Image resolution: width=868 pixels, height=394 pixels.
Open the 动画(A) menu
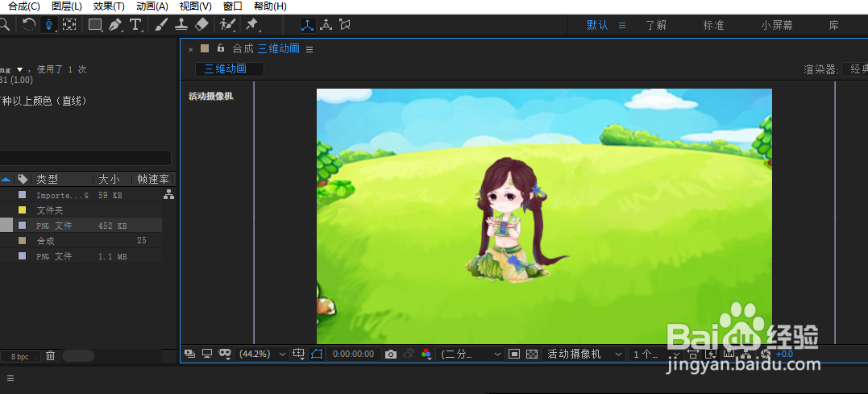152,6
